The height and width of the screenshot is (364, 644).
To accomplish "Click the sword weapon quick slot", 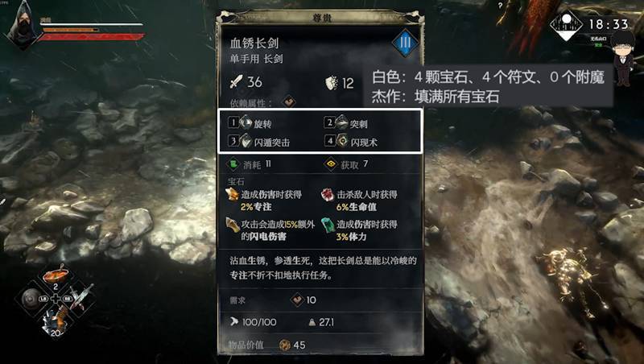I will [80, 298].
